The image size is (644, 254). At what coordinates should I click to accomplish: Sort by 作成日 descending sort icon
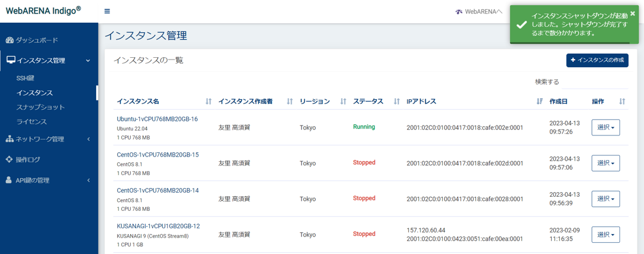(x=540, y=102)
